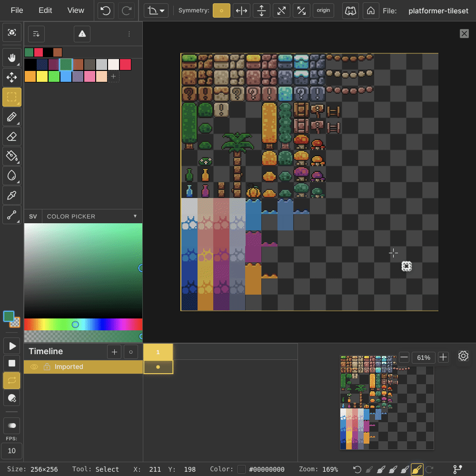
Task: Click the Undo arrow in top toolbar
Action: [x=106, y=10]
